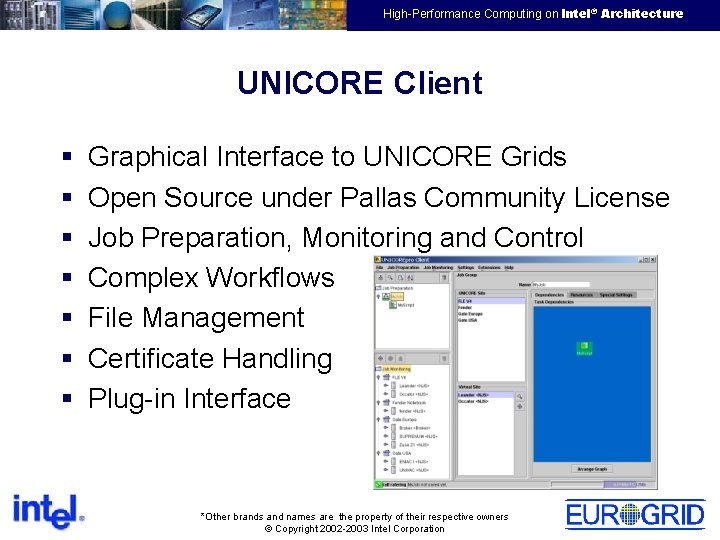
Task: Click the FLE VR site icon in monitoring tree
Action: click(x=386, y=377)
